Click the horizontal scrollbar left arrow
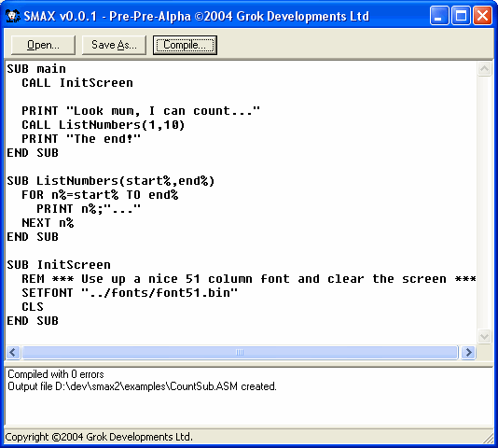498x448 pixels. (x=13, y=352)
